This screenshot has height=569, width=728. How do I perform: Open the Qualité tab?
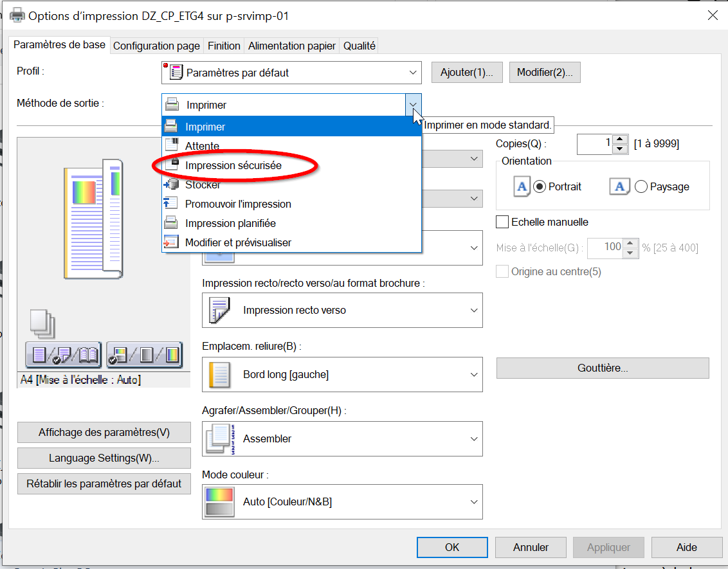click(x=359, y=46)
